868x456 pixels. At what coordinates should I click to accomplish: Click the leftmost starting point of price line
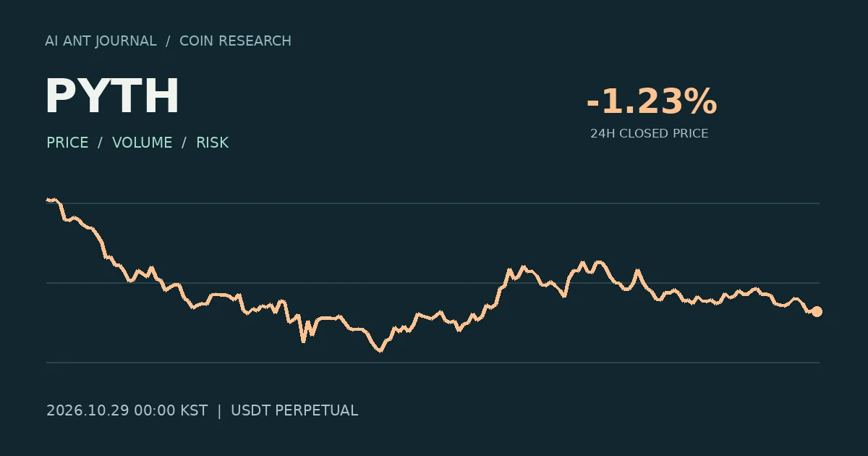coord(47,199)
